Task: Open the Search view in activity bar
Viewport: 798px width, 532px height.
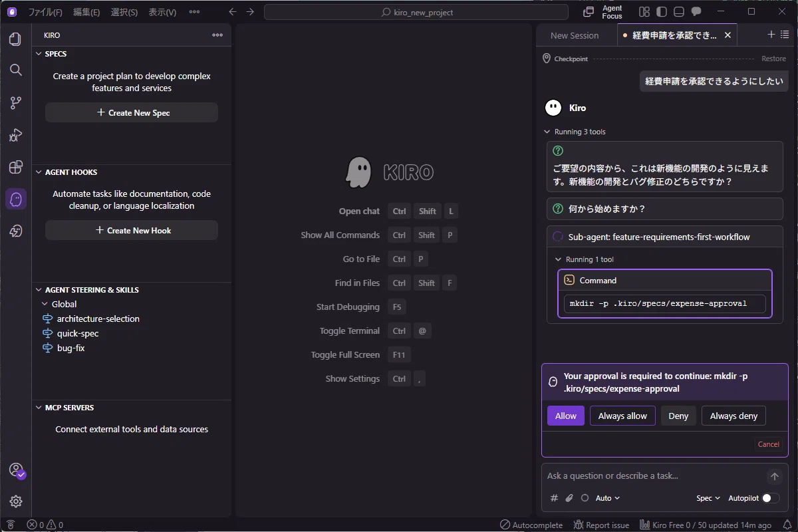Action: tap(15, 70)
